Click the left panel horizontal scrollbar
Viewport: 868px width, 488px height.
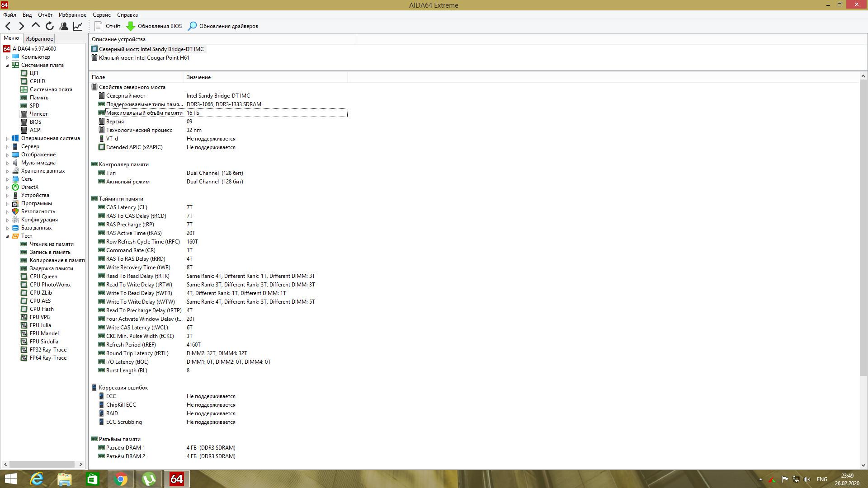click(42, 464)
